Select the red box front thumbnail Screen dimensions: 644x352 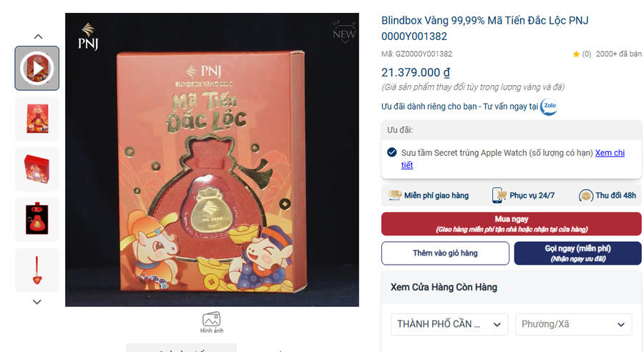(37, 119)
